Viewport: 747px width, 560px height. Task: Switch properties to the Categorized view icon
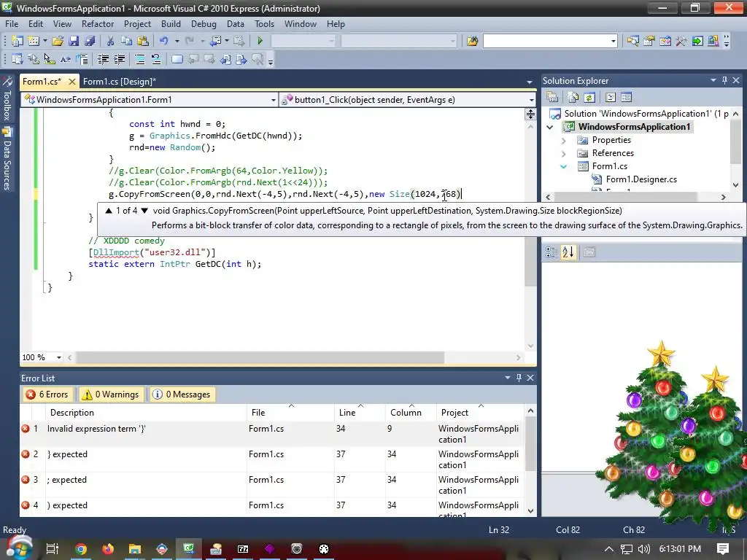551,252
